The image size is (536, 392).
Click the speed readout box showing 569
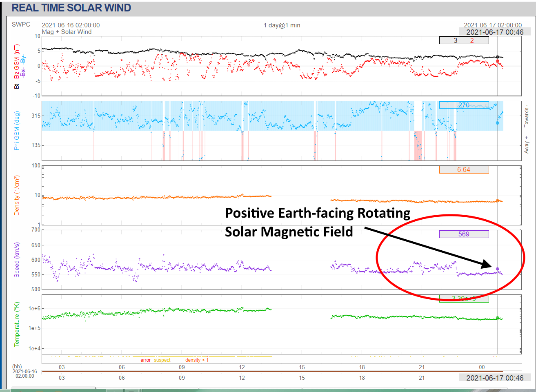[x=464, y=234]
